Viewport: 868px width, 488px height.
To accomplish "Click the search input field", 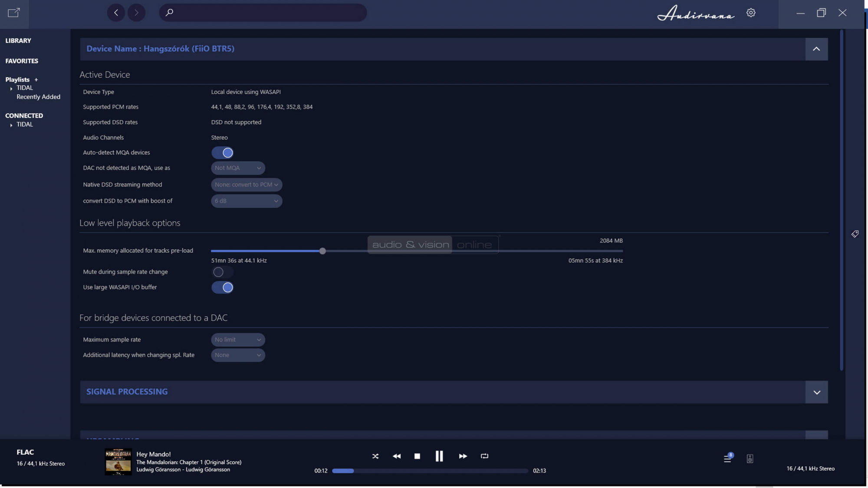I will pyautogui.click(x=263, y=13).
